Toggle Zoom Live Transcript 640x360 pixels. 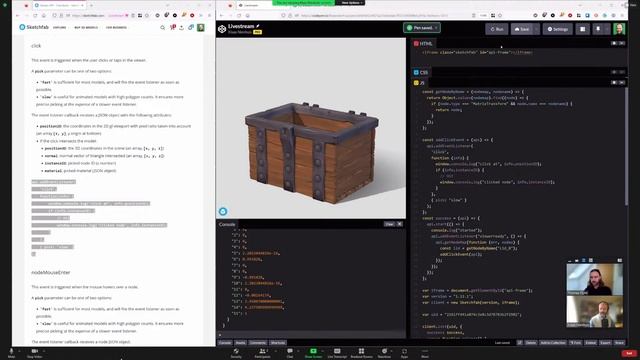click(x=337, y=353)
